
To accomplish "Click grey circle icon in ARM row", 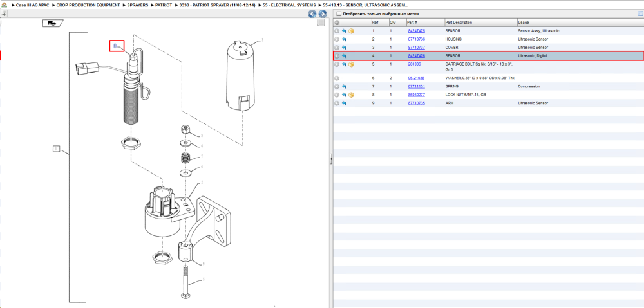I will (337, 104).
